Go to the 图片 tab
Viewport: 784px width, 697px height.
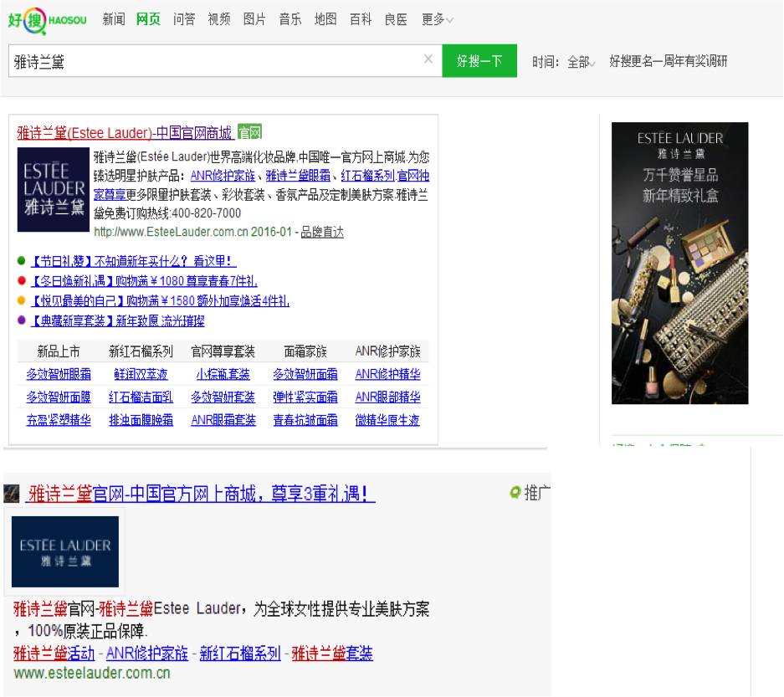point(254,19)
